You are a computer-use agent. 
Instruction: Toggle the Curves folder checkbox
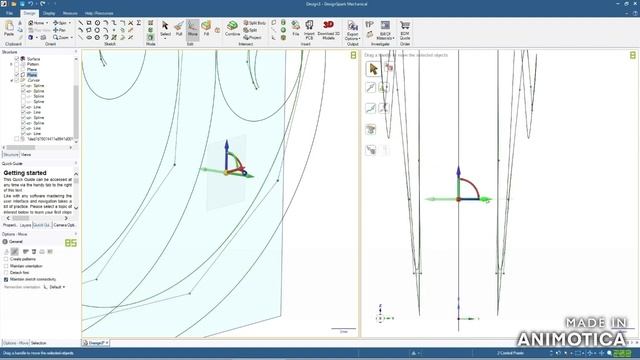17,80
